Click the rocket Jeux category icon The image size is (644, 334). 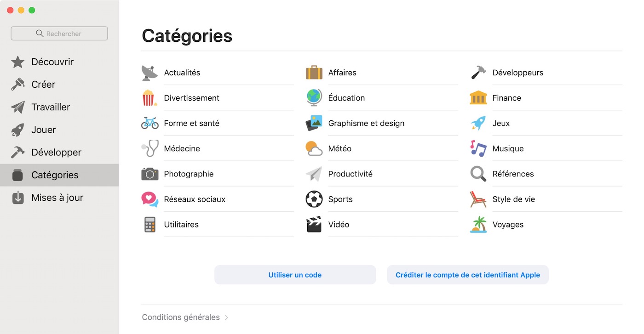[x=478, y=123]
